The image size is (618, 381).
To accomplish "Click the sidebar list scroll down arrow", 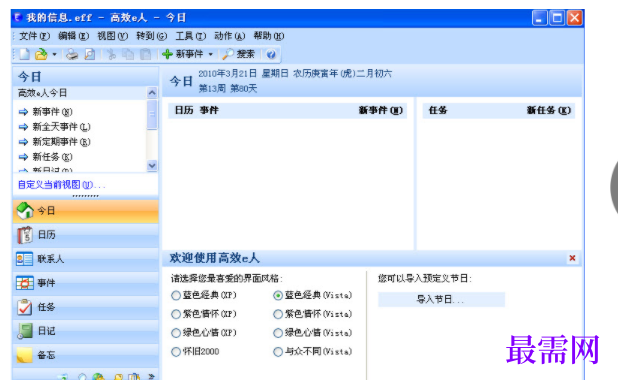I will 152,165.
